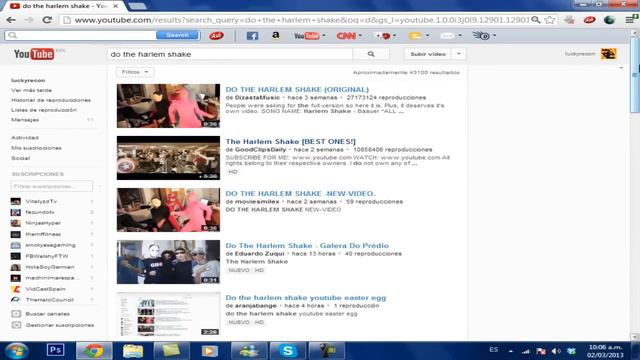Open the GoodClipsDaily channel link
The width and height of the screenshot is (640, 360).
point(260,150)
